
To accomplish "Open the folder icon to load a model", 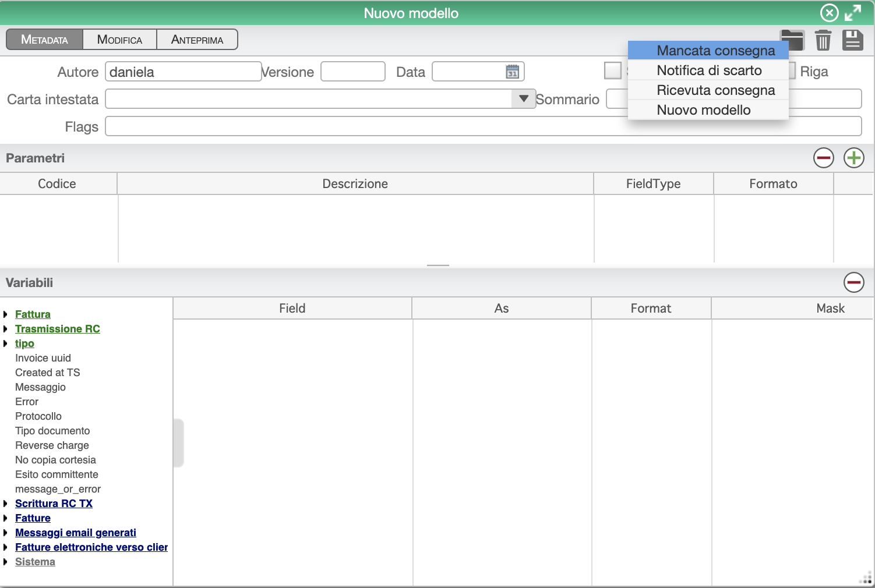I will pos(792,40).
